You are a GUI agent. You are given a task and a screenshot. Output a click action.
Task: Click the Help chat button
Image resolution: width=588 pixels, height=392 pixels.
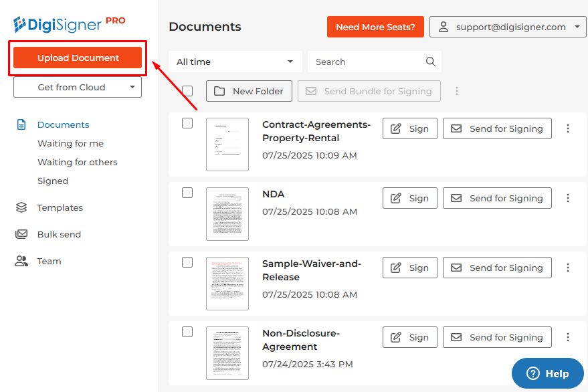coord(547,373)
